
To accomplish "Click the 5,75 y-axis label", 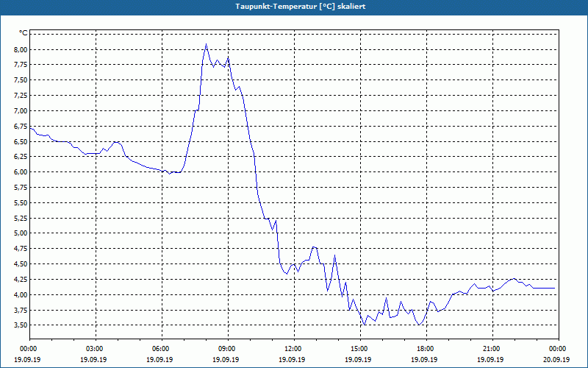I will tap(21, 188).
